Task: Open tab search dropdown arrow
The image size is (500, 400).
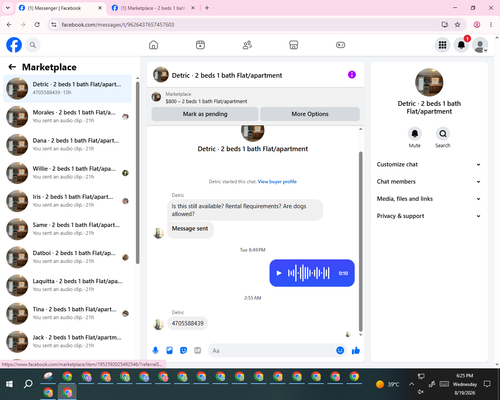Action: pos(8,8)
